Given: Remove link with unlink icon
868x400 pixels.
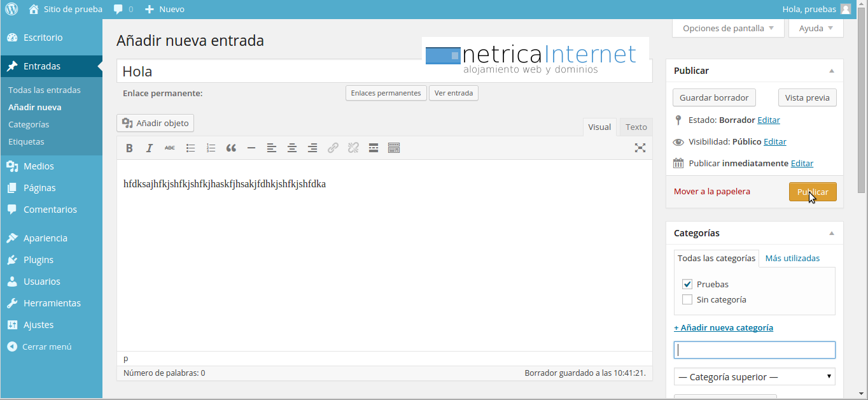Looking at the screenshot, I should (x=353, y=148).
